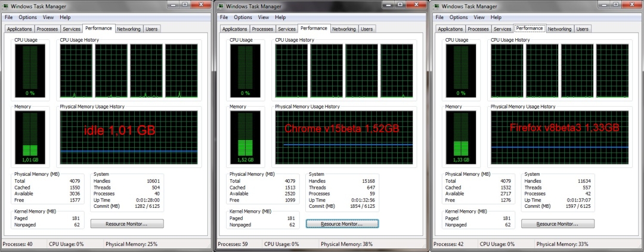Switch to Services tab in Chrome window
Screen dimensions: 644x252
(287, 29)
